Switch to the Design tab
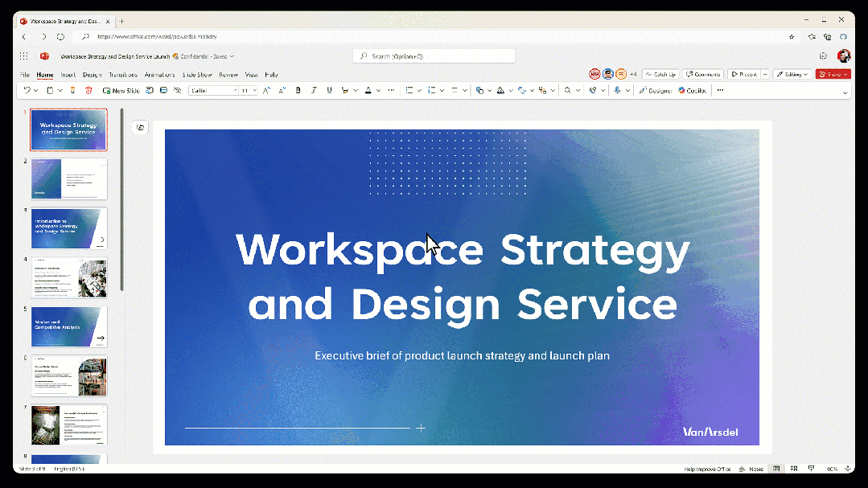 [x=92, y=75]
